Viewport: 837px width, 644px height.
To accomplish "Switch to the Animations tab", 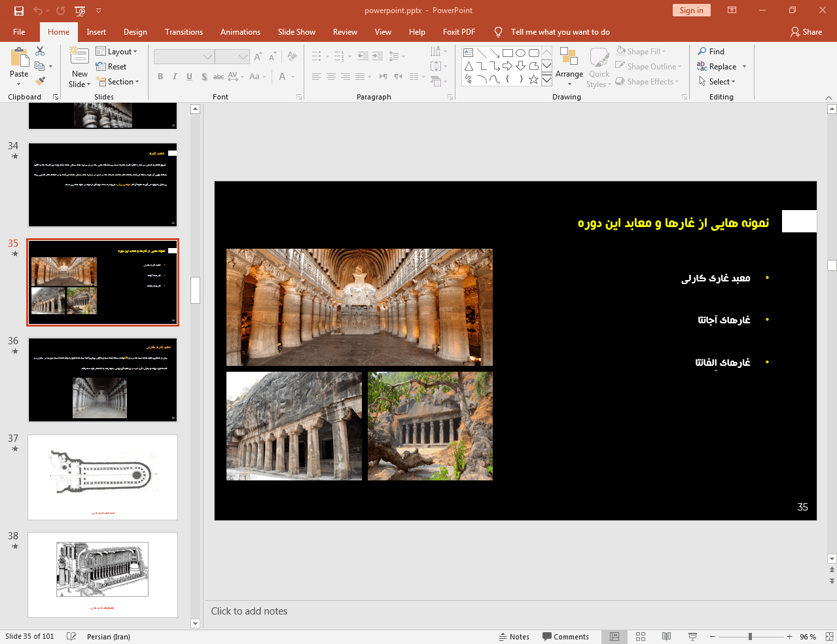I will [x=240, y=31].
